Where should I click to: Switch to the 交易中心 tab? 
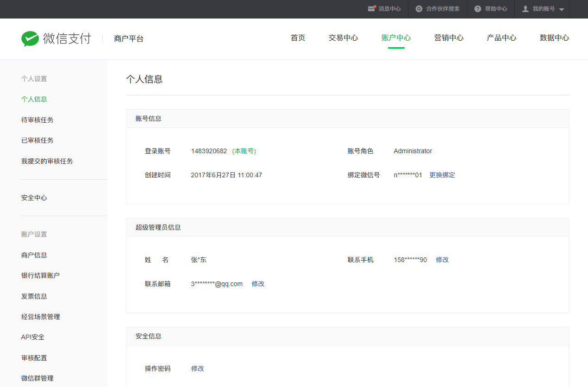point(344,38)
